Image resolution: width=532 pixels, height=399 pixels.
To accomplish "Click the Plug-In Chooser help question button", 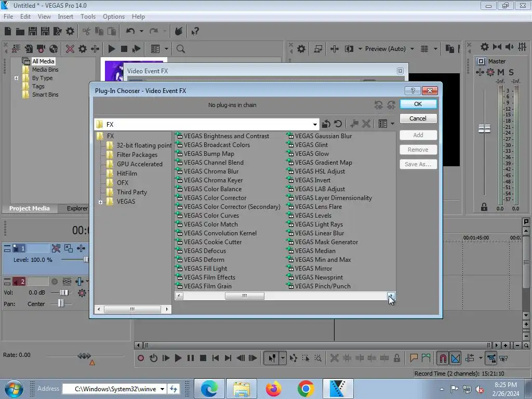I will click(413, 90).
